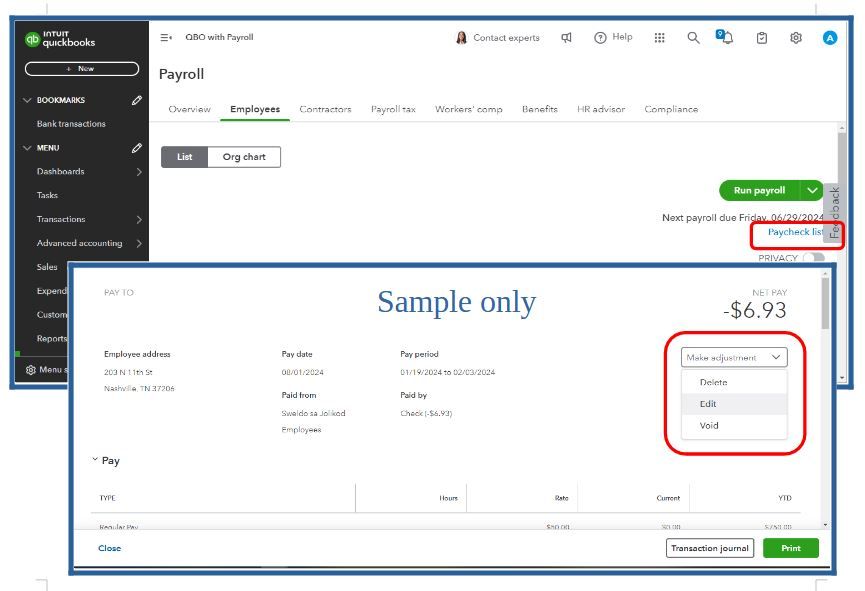865x591 pixels.
Task: Open Bank transactions in sidebar
Action: coord(71,124)
